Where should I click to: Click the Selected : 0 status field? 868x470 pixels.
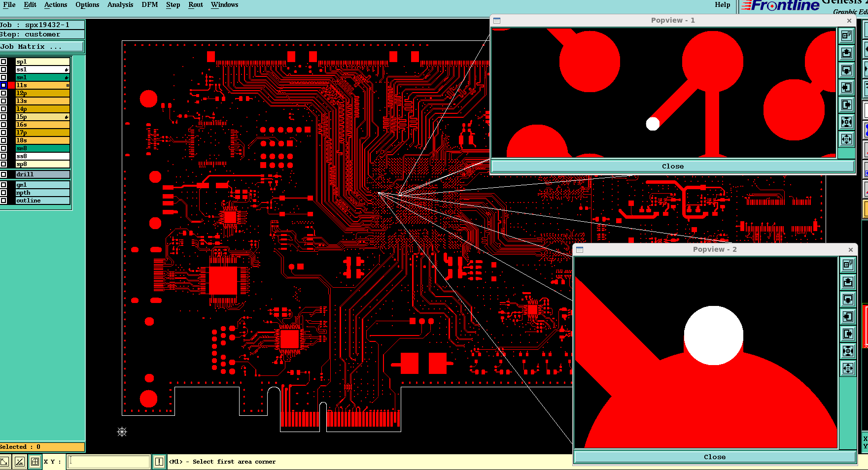coord(42,447)
